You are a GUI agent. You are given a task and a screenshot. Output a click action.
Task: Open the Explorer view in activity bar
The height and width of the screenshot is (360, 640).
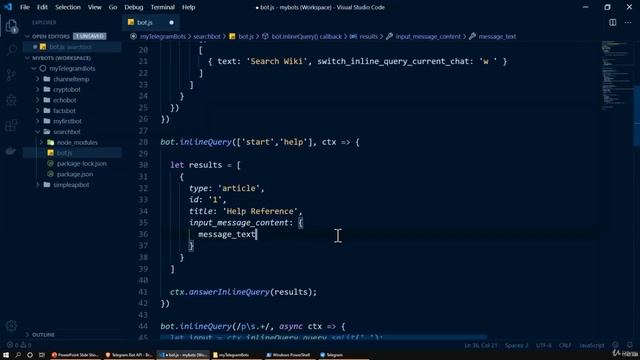11,26
